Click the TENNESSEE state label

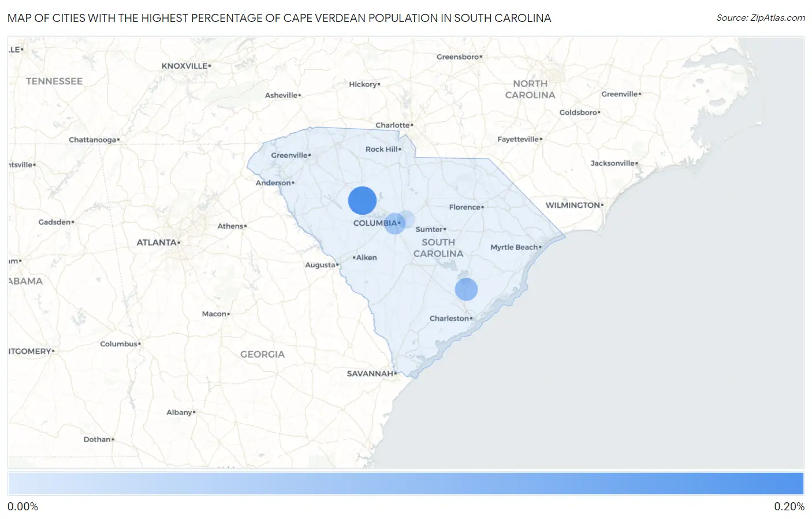[x=54, y=81]
